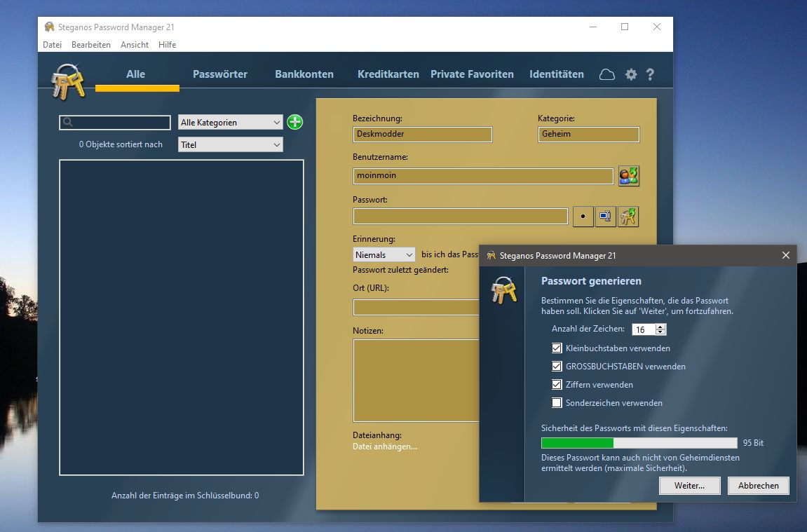Open the Alle Kategorien dropdown
Screen dimensions: 807x532
pyautogui.click(x=230, y=123)
